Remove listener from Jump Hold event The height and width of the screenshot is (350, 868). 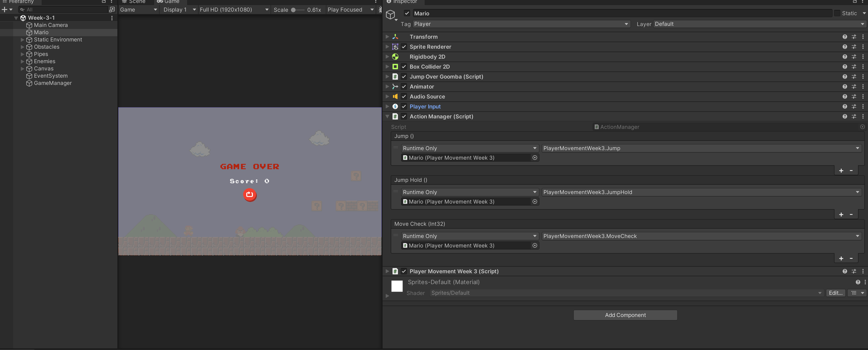(851, 215)
